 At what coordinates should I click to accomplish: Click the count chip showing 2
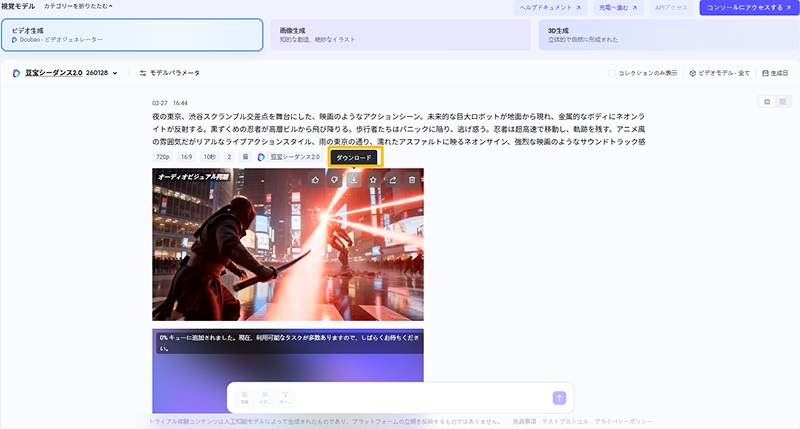[x=229, y=157]
